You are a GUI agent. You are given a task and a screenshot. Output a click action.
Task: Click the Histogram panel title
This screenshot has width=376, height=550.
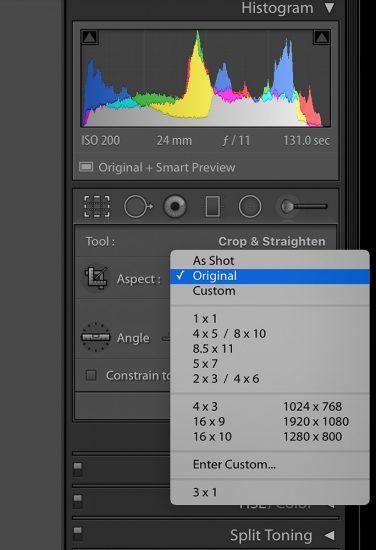tap(277, 8)
